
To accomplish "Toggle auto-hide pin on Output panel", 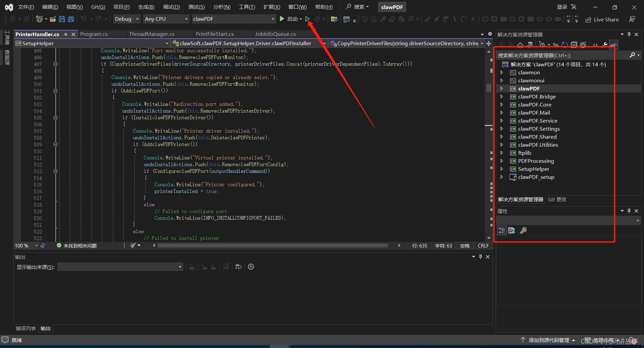I will click(480, 257).
